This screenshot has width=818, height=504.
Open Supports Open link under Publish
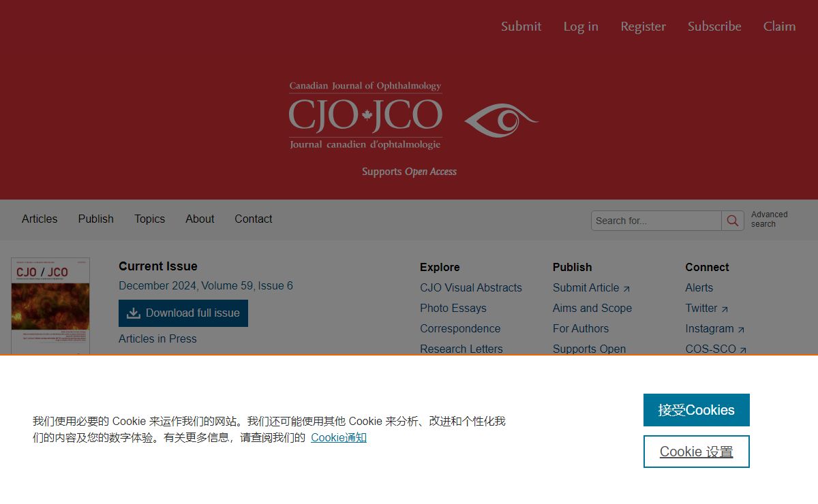pyautogui.click(x=589, y=349)
